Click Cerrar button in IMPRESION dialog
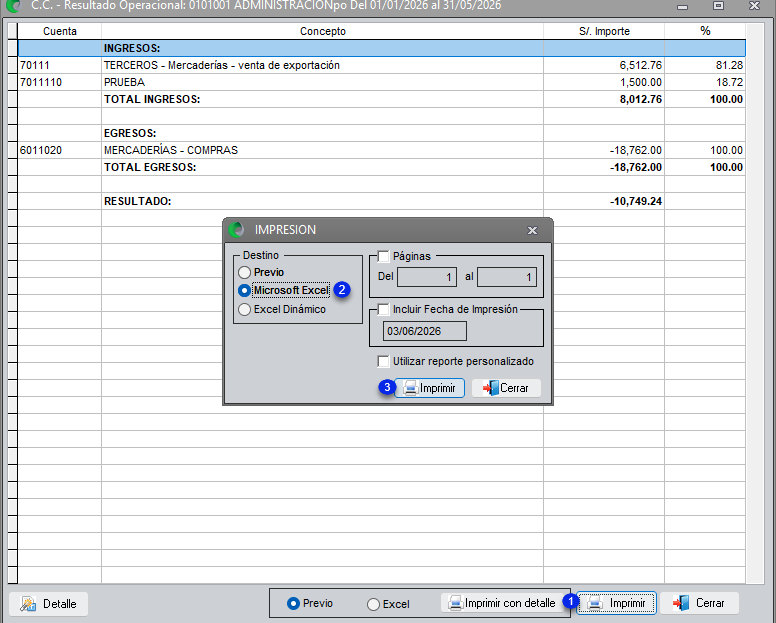 coord(506,388)
